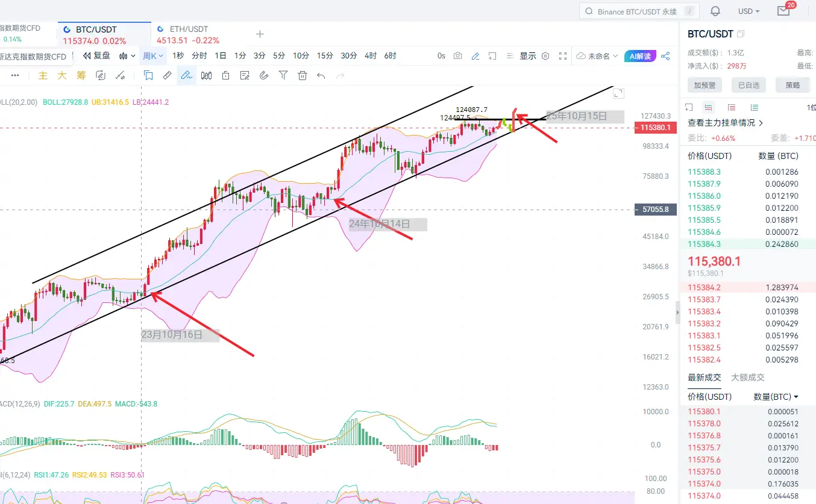This screenshot has height=504, width=816.
Task: Select the ruler measurement tool
Action: coord(167,75)
